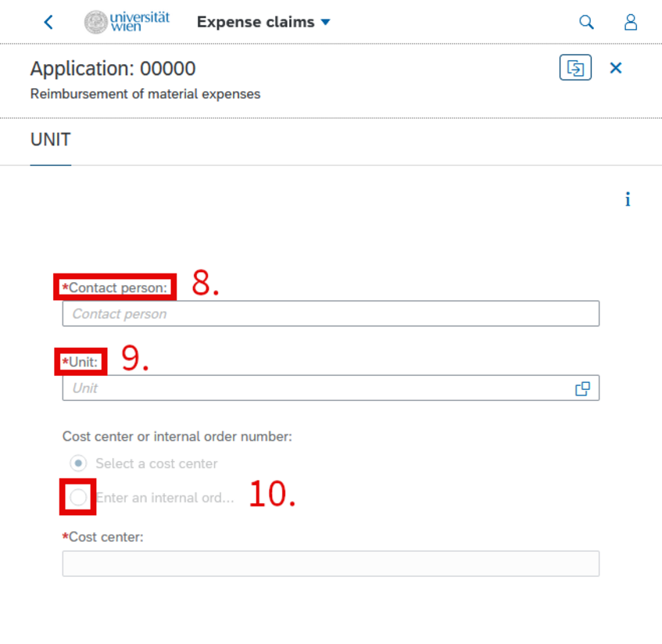
Task: Switch to the UNIT tab
Action: coord(51,140)
